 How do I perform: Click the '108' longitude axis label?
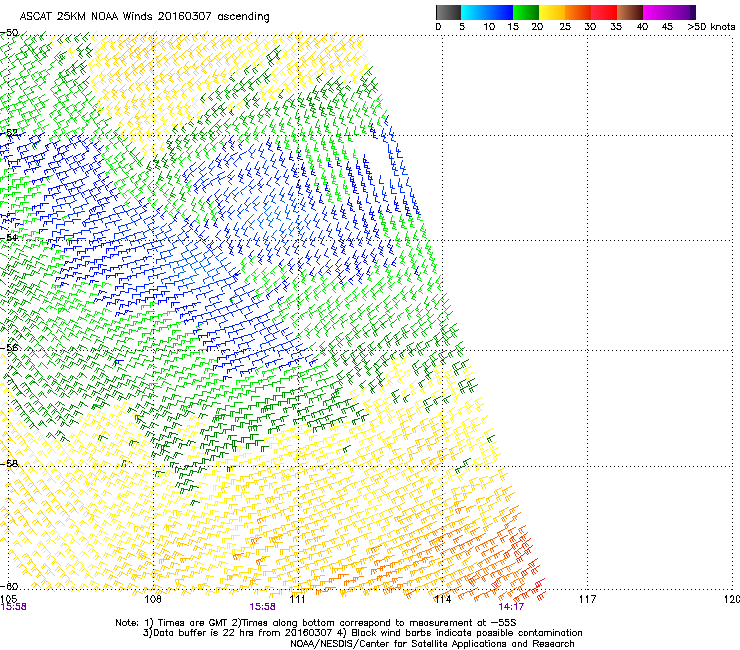click(153, 599)
